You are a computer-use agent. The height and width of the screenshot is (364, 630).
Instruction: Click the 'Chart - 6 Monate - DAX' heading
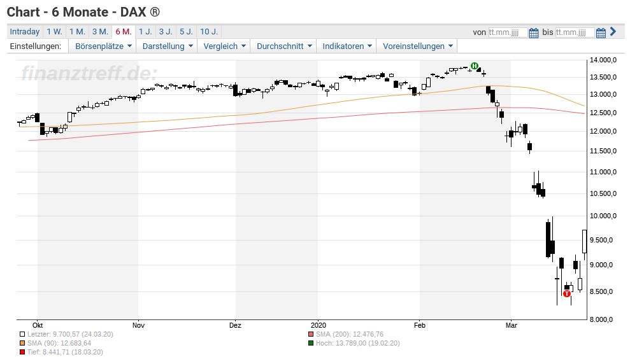pos(83,12)
